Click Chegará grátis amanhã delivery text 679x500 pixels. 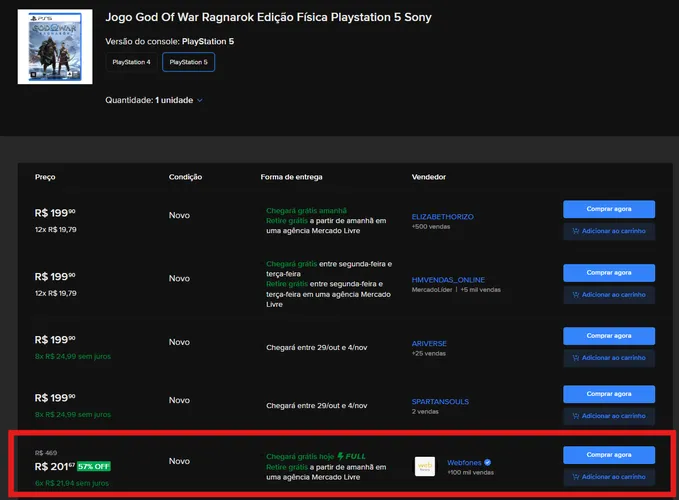point(306,211)
